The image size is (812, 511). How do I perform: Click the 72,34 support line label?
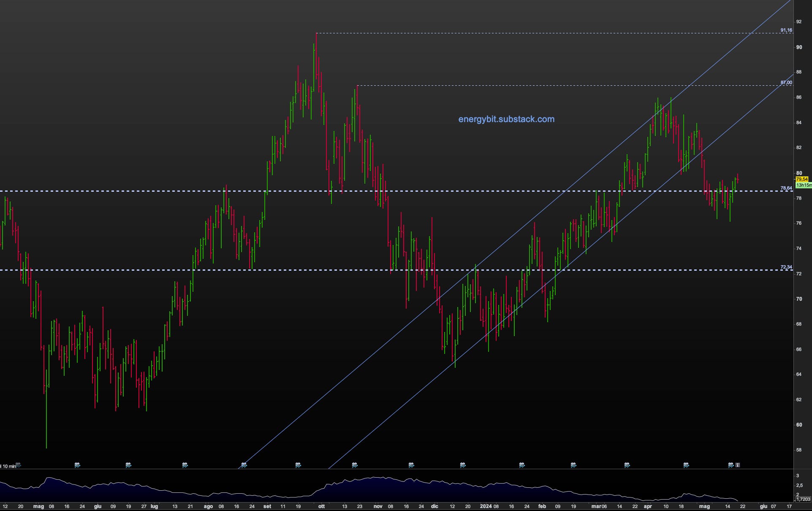tap(786, 267)
